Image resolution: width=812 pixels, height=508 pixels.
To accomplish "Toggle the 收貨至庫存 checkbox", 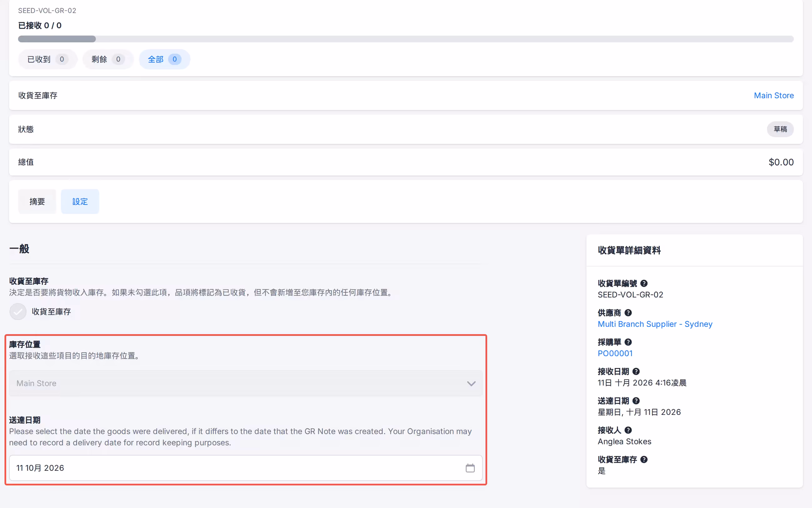I will (x=18, y=311).
